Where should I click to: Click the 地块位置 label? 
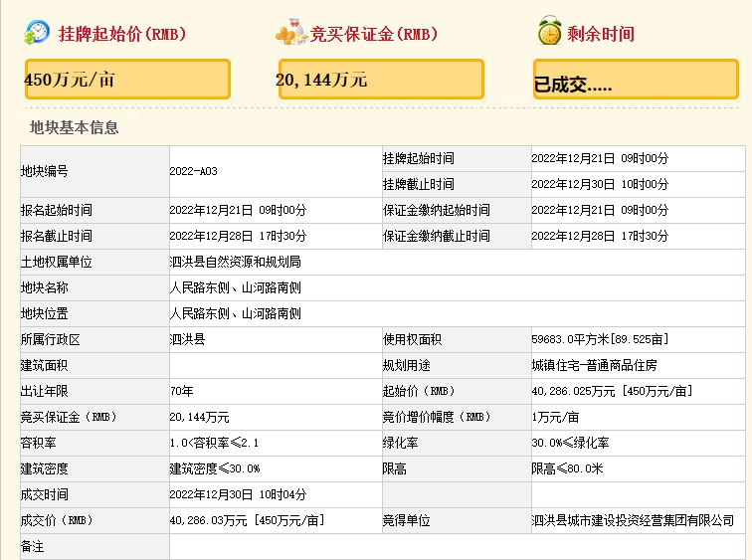(44, 313)
